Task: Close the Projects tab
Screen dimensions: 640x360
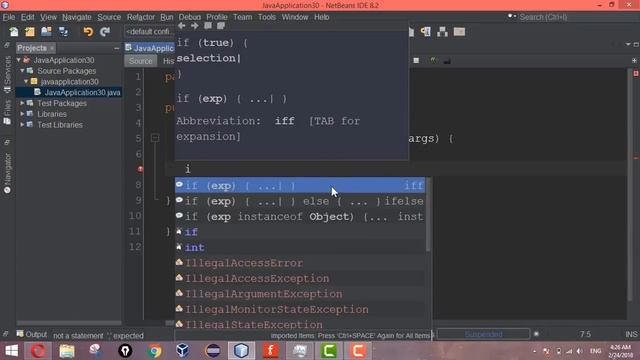Action: point(52,48)
